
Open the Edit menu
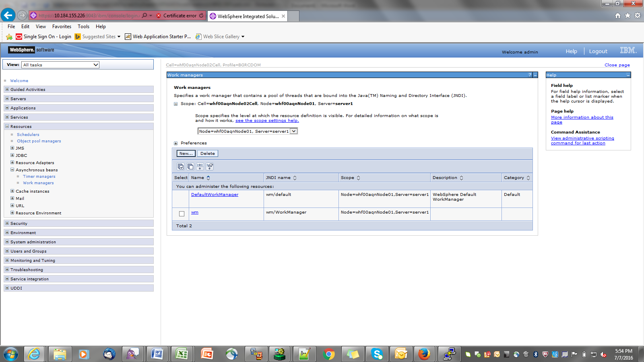pyautogui.click(x=25, y=27)
